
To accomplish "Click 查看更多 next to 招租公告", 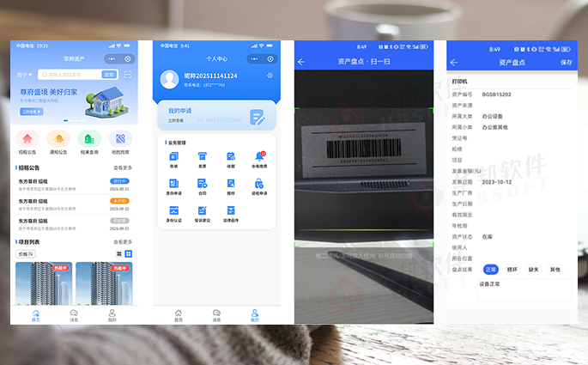I will tap(123, 167).
